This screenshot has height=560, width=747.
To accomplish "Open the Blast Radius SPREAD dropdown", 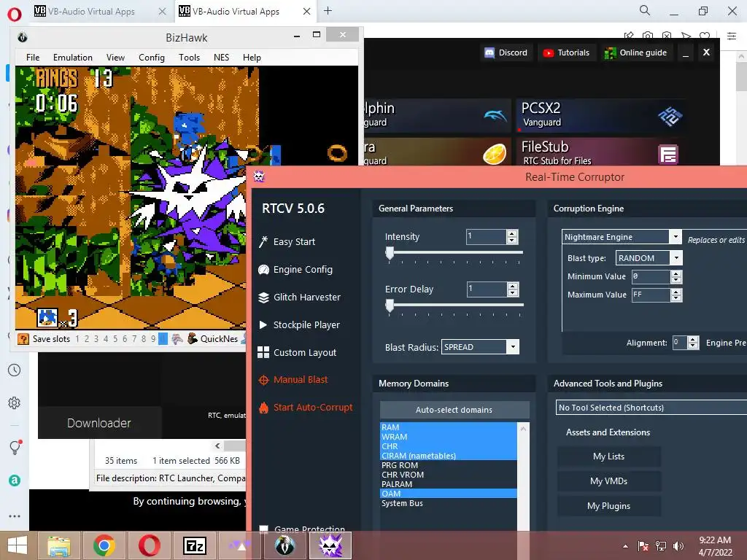I will [x=513, y=346].
